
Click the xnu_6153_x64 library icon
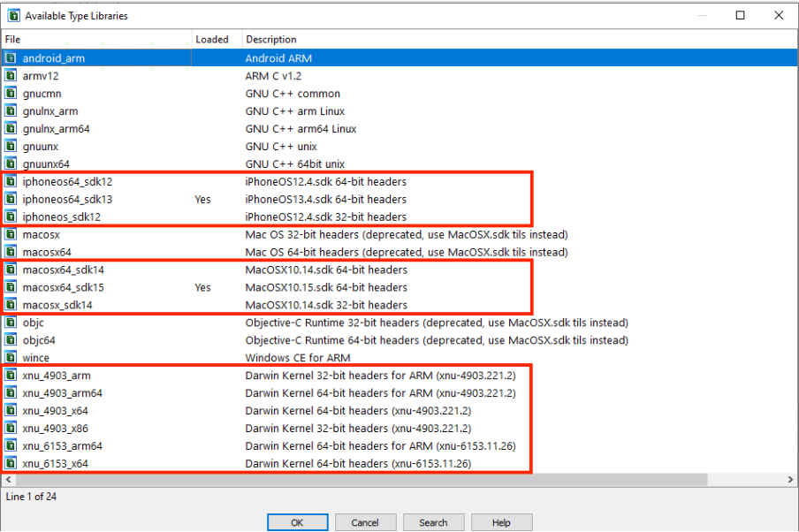click(x=11, y=463)
